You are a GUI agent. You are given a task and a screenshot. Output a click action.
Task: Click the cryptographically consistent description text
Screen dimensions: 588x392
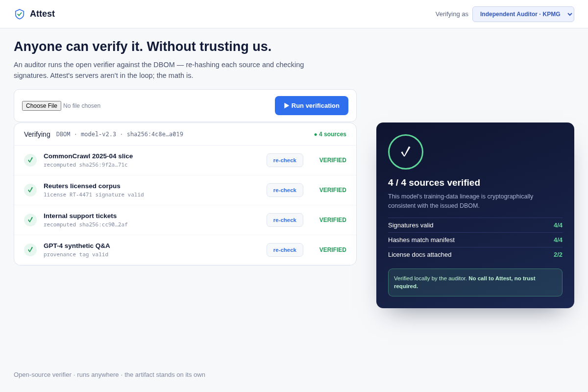461,201
